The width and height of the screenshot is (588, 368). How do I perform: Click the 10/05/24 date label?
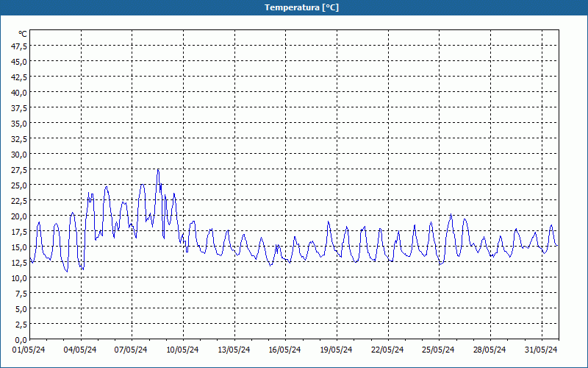pyautogui.click(x=182, y=350)
